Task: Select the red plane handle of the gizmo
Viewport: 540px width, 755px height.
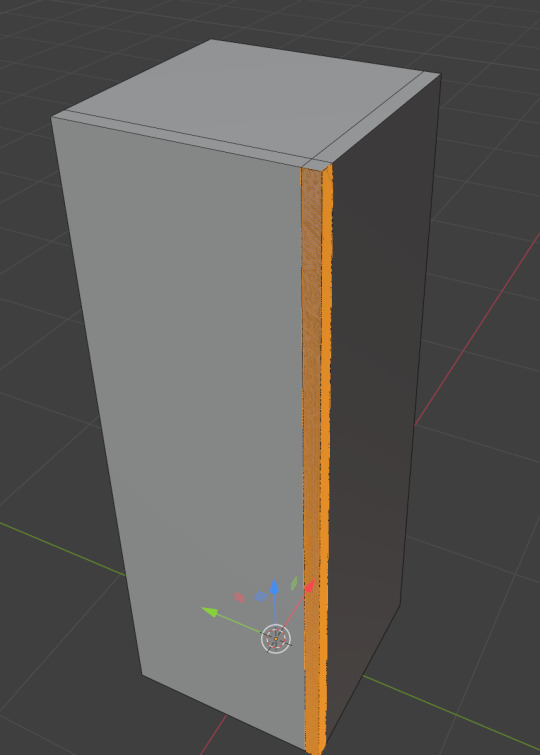Action: pyautogui.click(x=239, y=598)
